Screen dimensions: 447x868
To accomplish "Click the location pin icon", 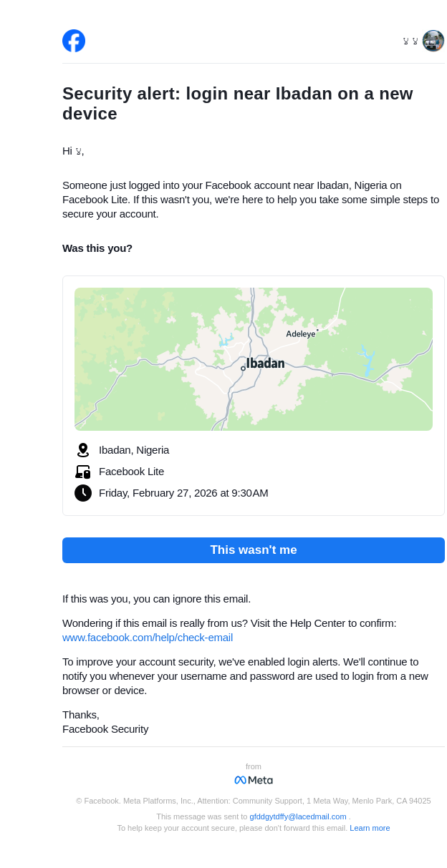I will tap(83, 450).
